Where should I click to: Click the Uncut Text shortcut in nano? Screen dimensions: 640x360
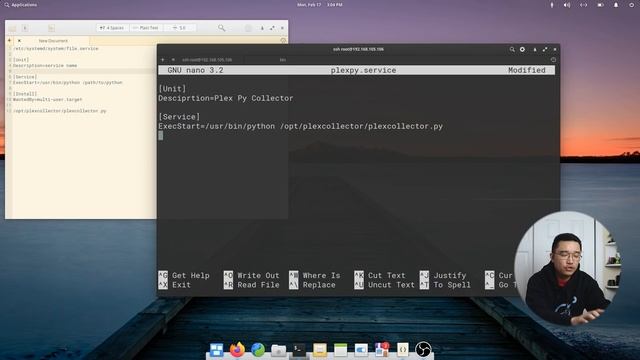click(384, 285)
